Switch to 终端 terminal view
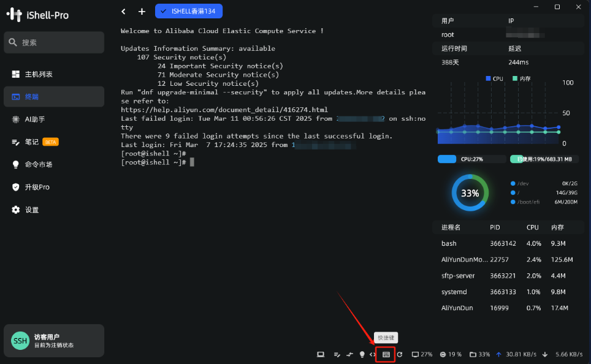Viewport: 591px width, 364px height. coord(54,97)
